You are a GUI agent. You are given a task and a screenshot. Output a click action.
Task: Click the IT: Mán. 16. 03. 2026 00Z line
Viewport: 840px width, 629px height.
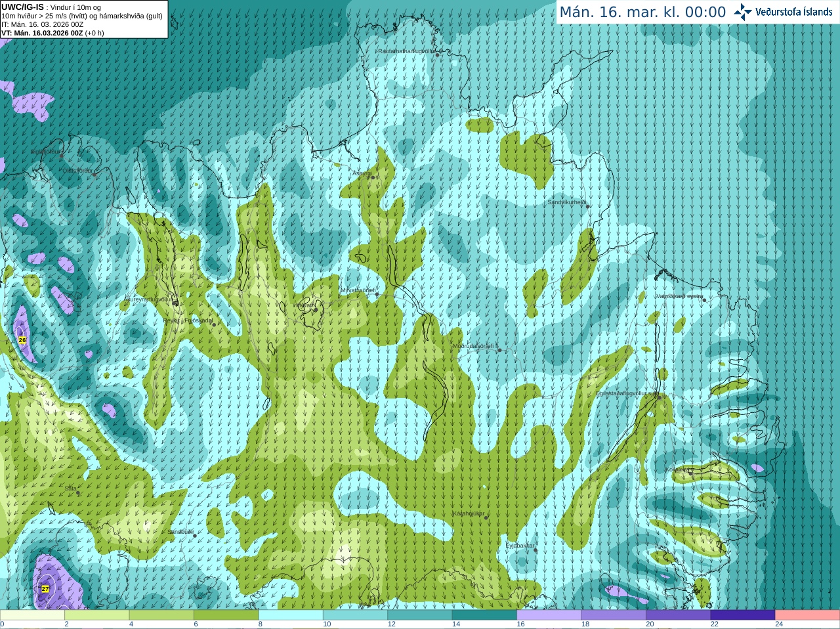(43, 24)
